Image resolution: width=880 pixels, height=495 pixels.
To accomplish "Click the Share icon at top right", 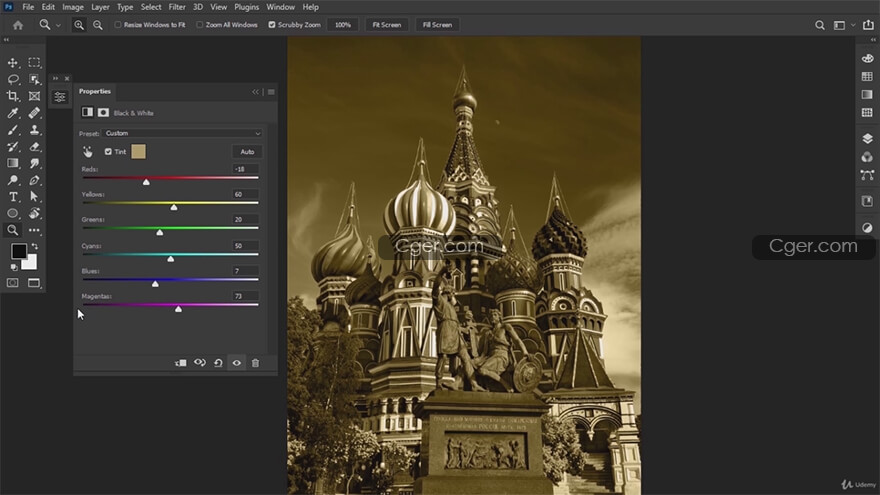I will click(868, 25).
